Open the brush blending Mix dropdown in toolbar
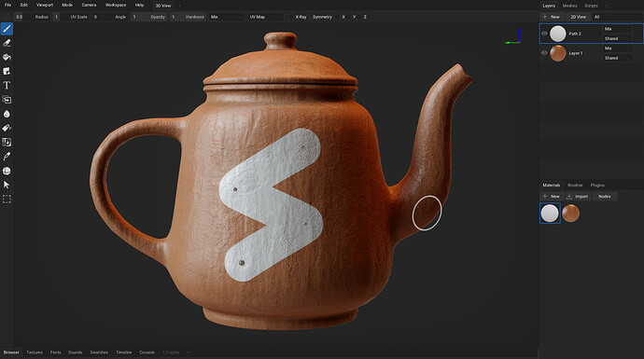 click(226, 17)
